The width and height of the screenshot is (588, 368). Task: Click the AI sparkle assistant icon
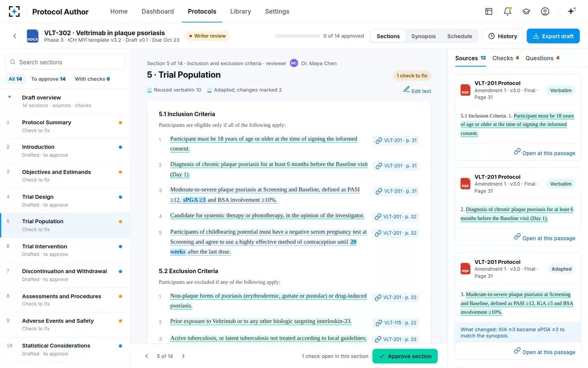tap(572, 11)
